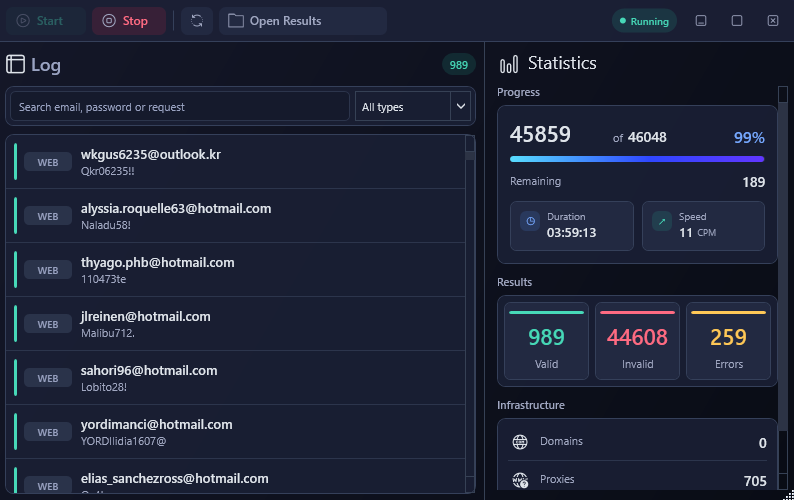Focus the search email, password or request field
Screen dimensions: 794x500
[x=180, y=106]
